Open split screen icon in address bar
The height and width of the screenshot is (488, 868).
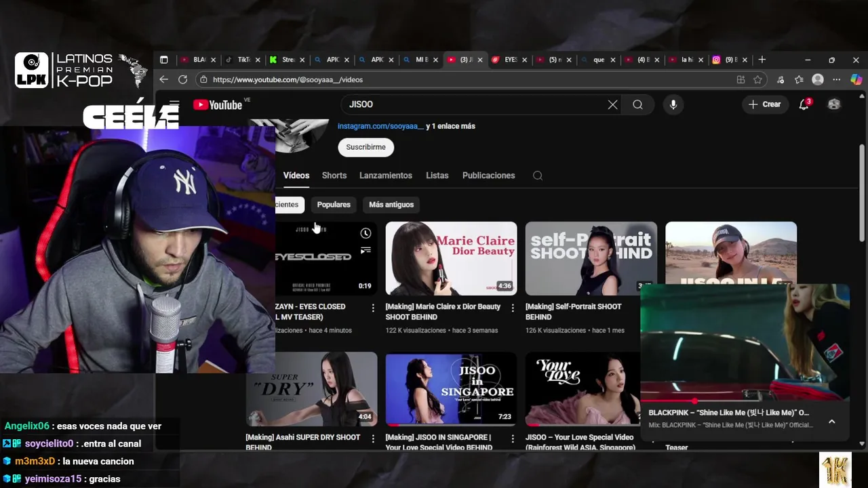(x=741, y=79)
